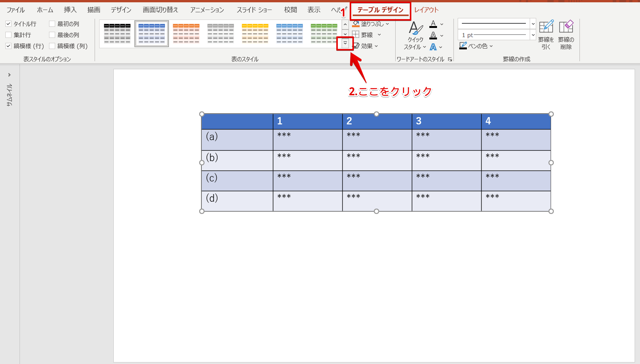Switch to the テーブル デザイン tab

(x=380, y=10)
